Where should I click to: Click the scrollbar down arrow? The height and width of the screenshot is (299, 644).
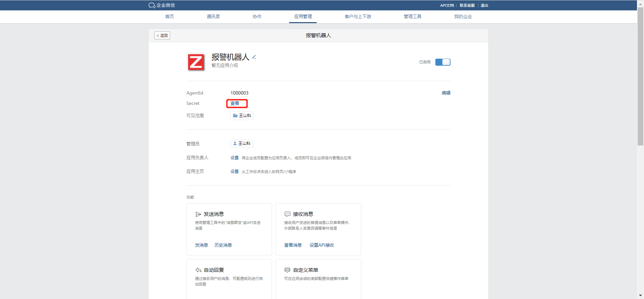pyautogui.click(x=641, y=296)
